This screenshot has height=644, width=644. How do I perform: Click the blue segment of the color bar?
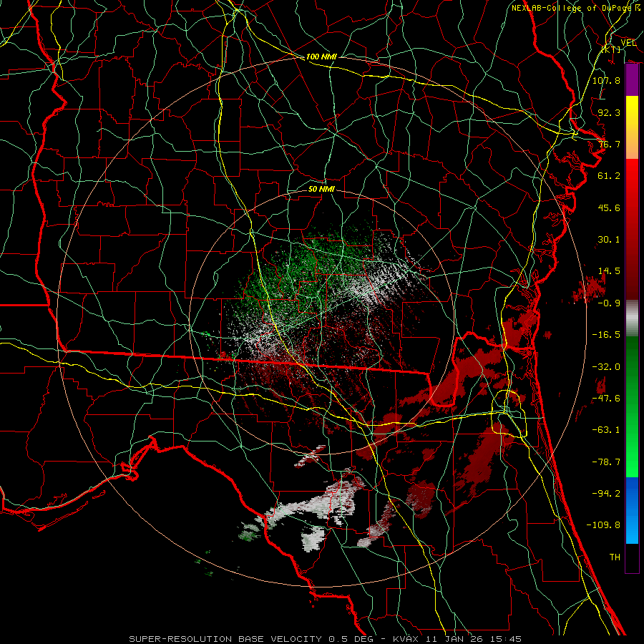632,510
